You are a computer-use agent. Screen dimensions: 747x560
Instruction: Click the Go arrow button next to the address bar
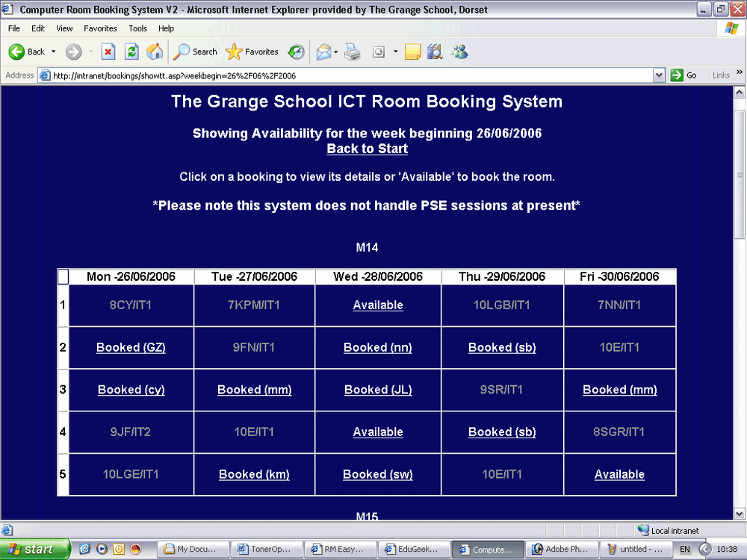click(684, 75)
